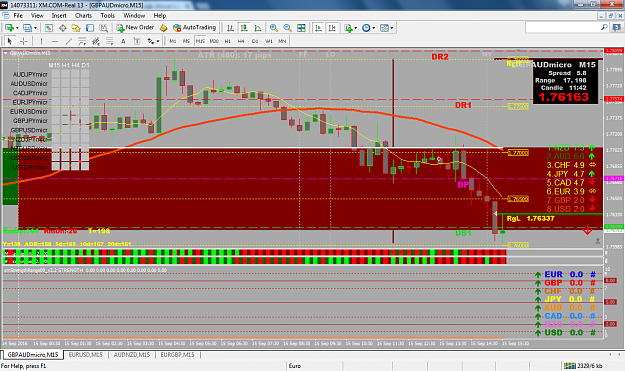
Task: Expand the Templates dropdown arrow
Action: 392,28
